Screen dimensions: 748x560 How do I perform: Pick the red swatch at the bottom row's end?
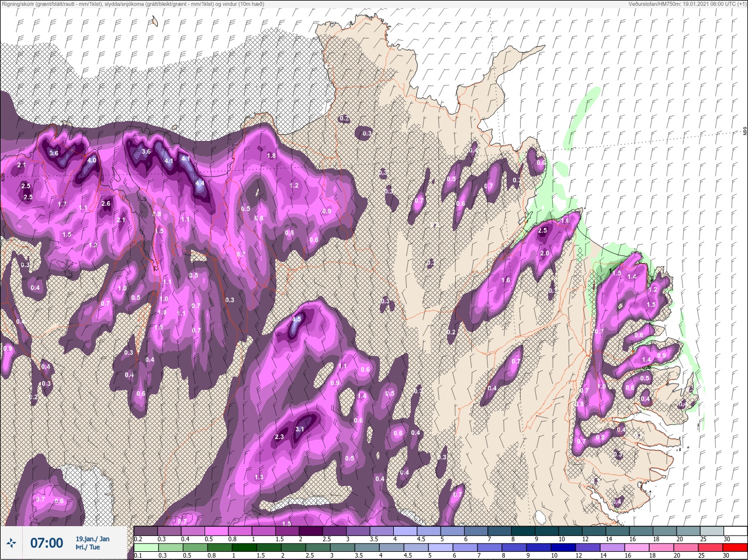click(736, 548)
